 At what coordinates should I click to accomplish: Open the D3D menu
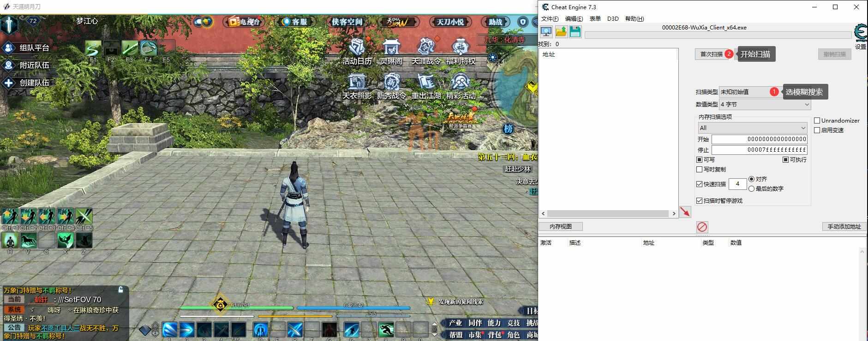click(x=613, y=19)
